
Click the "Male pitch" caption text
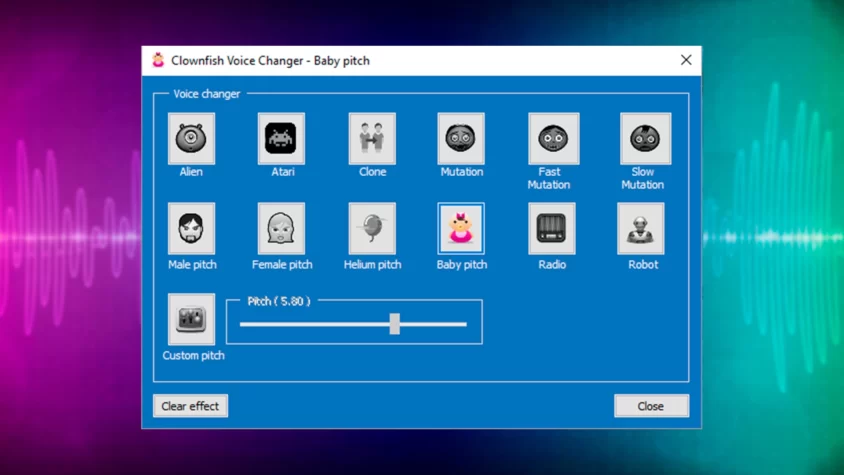pyautogui.click(x=192, y=264)
